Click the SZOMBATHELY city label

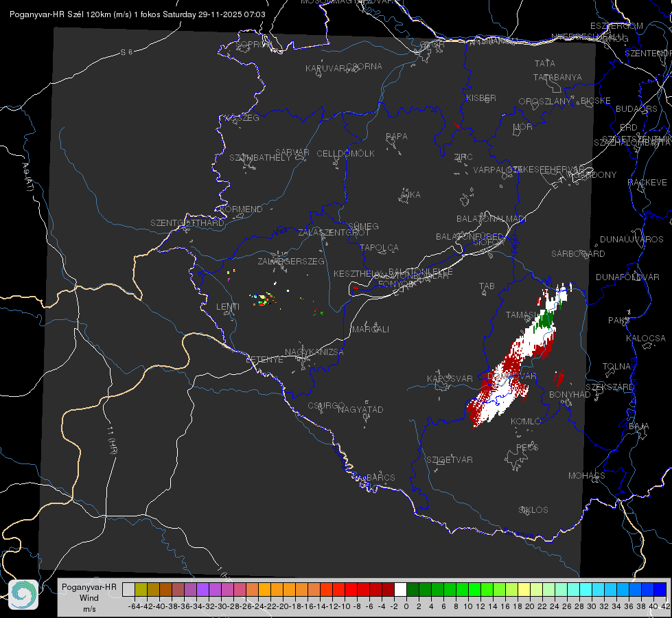coord(260,158)
